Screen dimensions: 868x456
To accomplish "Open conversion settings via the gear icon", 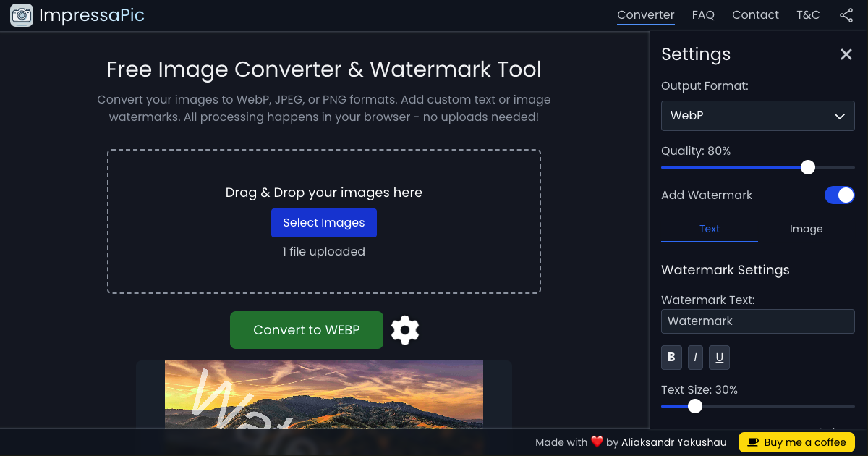I will pyautogui.click(x=405, y=329).
